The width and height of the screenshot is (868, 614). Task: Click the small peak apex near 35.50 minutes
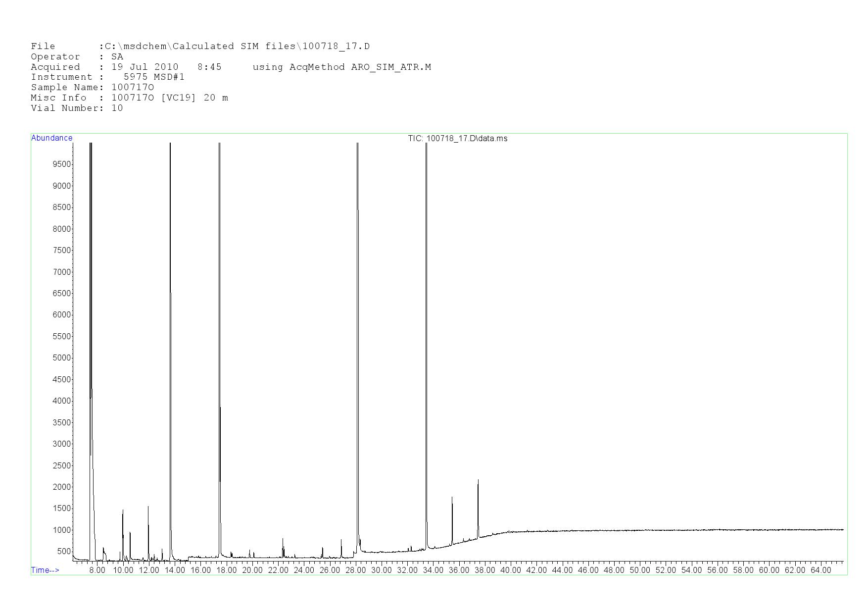(x=452, y=498)
